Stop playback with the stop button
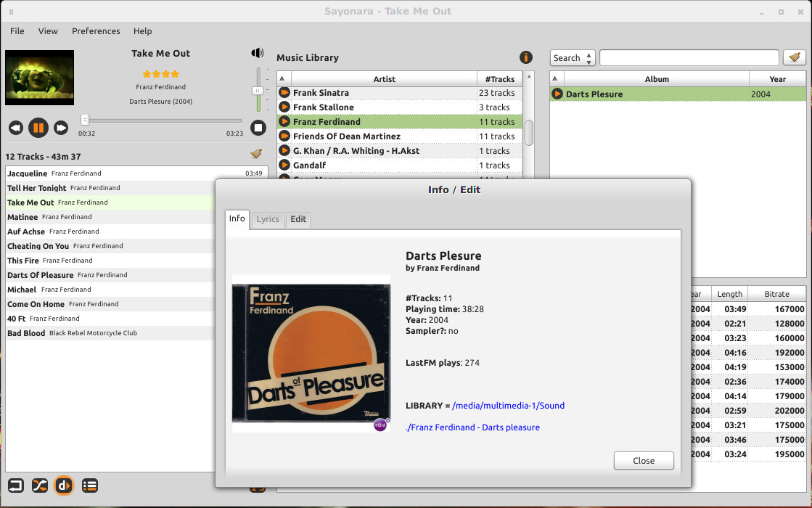 point(258,128)
